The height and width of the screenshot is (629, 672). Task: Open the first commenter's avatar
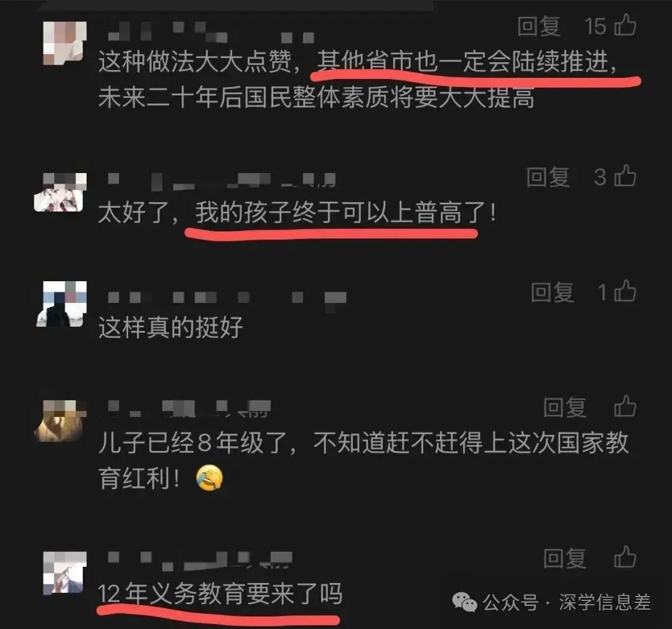click(x=64, y=43)
